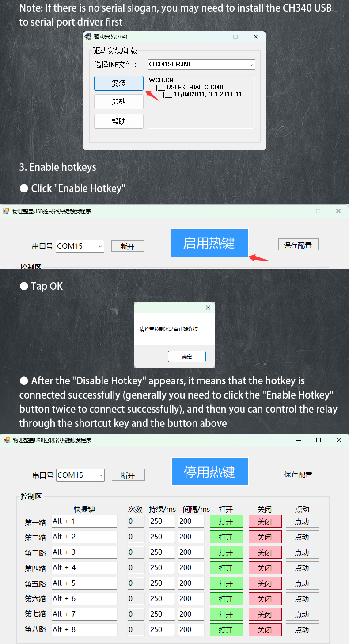Click the Alt + 2 hotkey field
The image size is (349, 644).
(x=84, y=537)
